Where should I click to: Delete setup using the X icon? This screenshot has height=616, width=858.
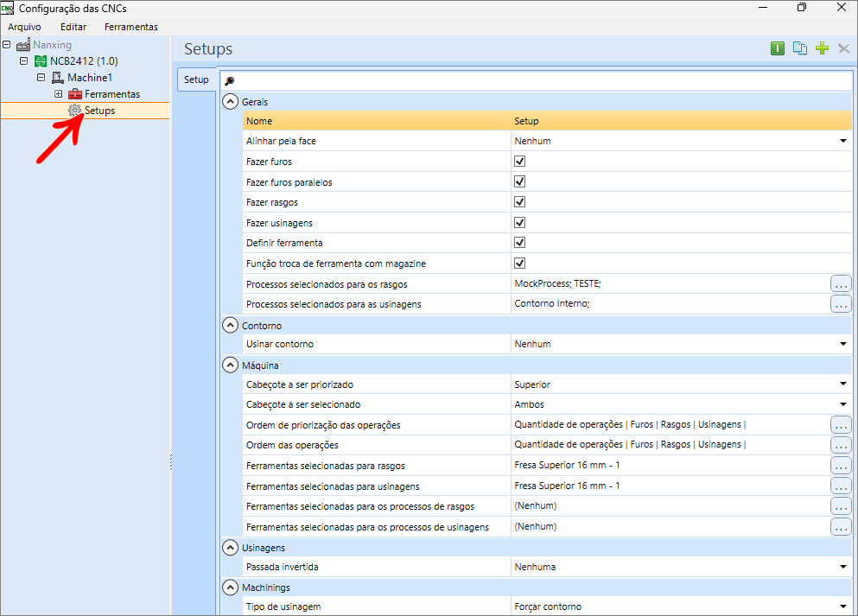pos(844,48)
